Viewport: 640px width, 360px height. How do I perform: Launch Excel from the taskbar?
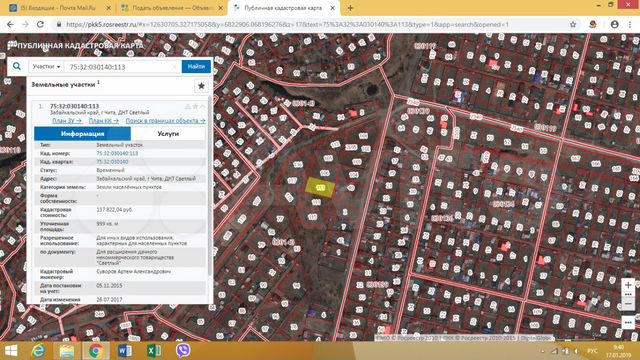coord(154,351)
